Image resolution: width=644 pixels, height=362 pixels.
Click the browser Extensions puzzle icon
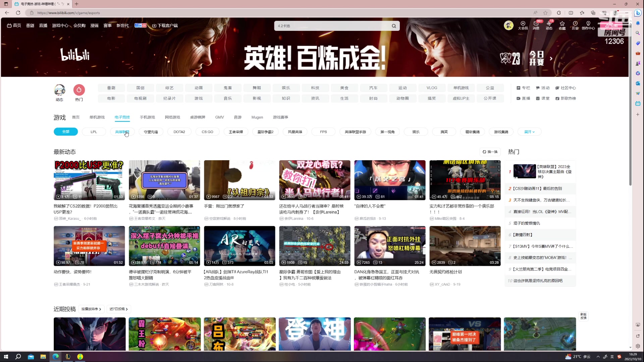pyautogui.click(x=559, y=13)
